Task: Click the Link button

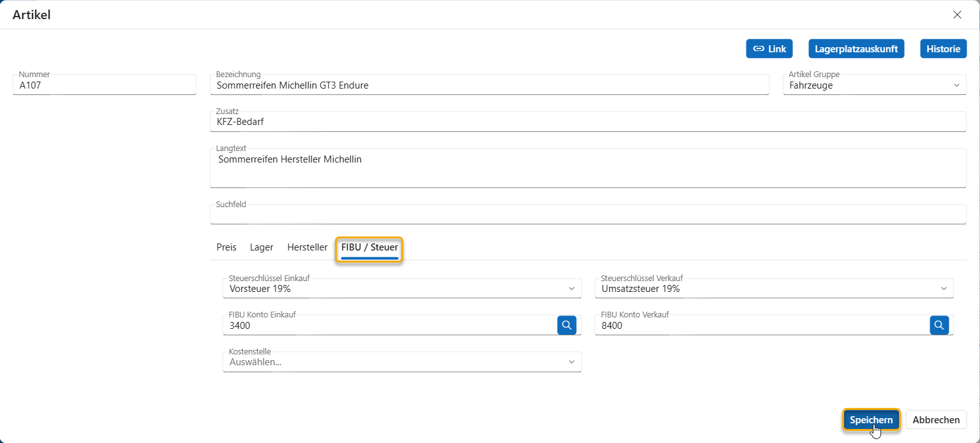Action: pos(769,48)
